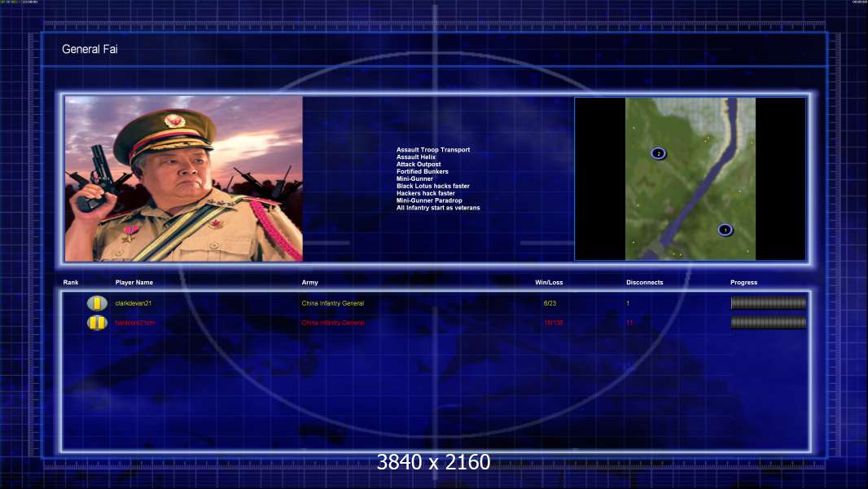
Task: Click the red player's loading progress bar
Action: click(769, 322)
